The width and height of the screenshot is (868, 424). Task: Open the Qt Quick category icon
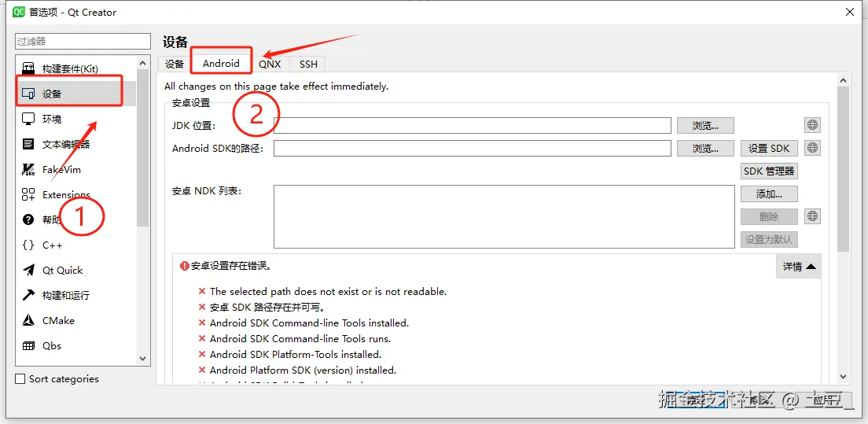[28, 270]
